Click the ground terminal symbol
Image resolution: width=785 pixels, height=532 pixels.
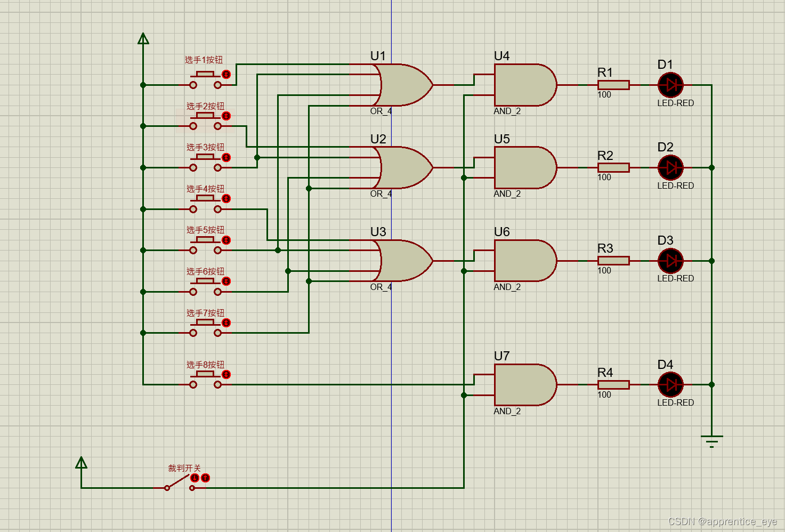pos(711,441)
